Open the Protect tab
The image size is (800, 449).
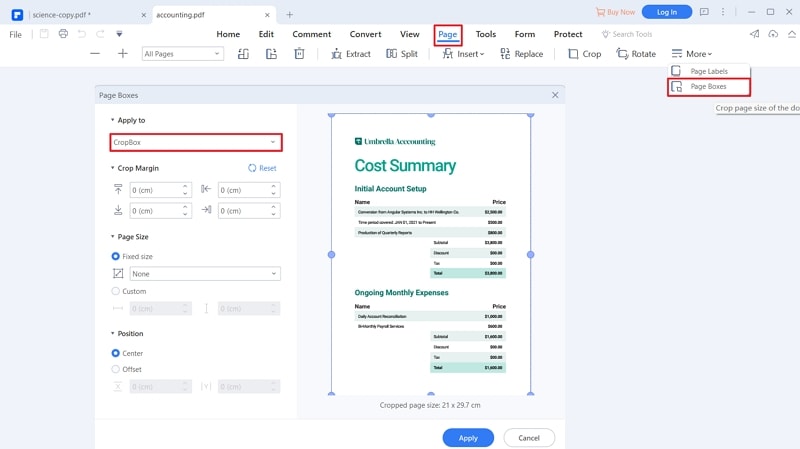pyautogui.click(x=568, y=34)
